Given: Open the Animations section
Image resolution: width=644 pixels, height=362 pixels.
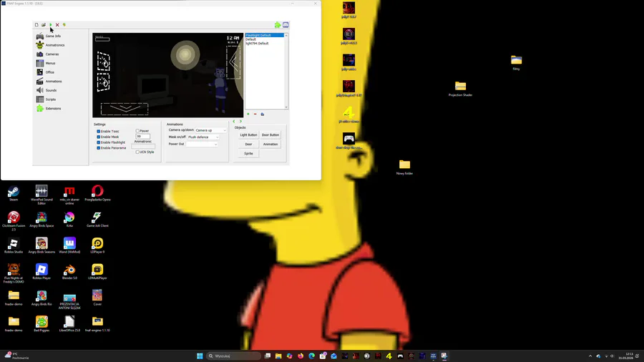Looking at the screenshot, I should pos(49,82).
